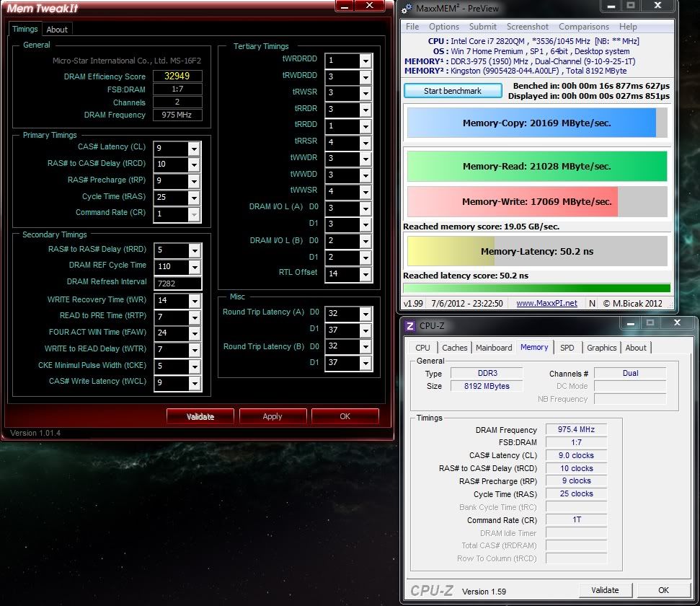This screenshot has height=606, width=700.
Task: Click the Memory-Read result bar
Action: pyautogui.click(x=537, y=166)
